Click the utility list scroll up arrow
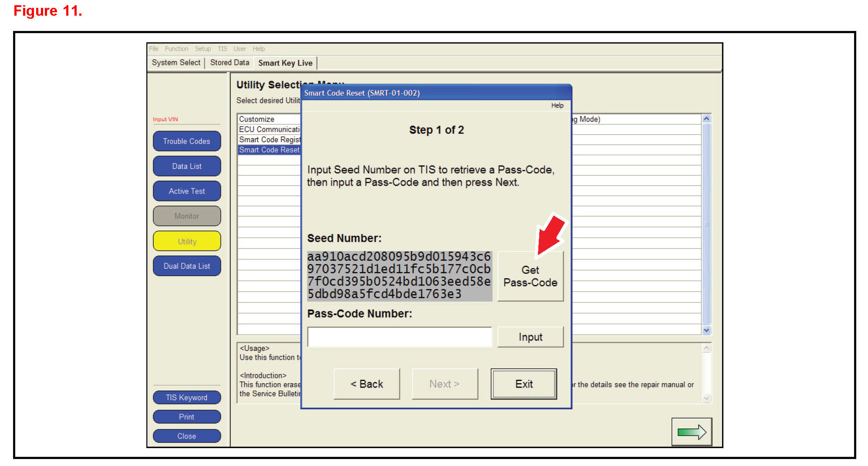This screenshot has height=466, width=868. 706,119
